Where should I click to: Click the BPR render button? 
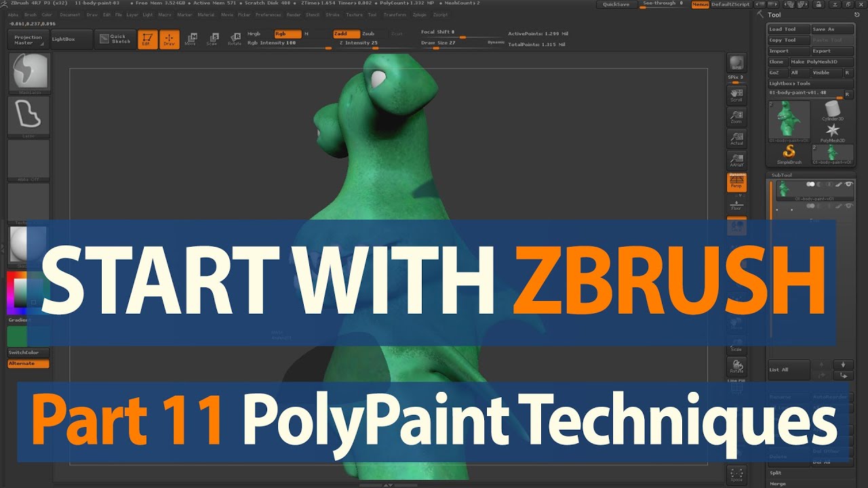click(736, 63)
